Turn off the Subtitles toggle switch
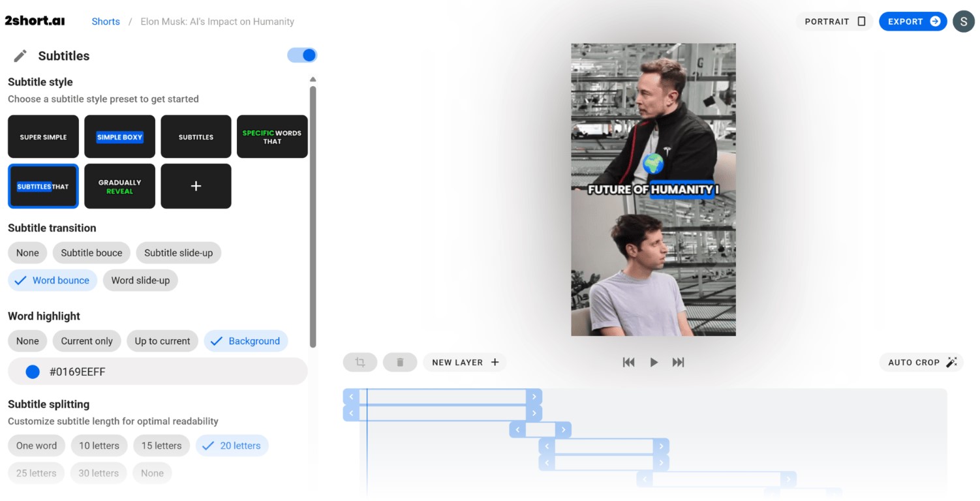Viewport: 980px width, 501px height. 302,55
